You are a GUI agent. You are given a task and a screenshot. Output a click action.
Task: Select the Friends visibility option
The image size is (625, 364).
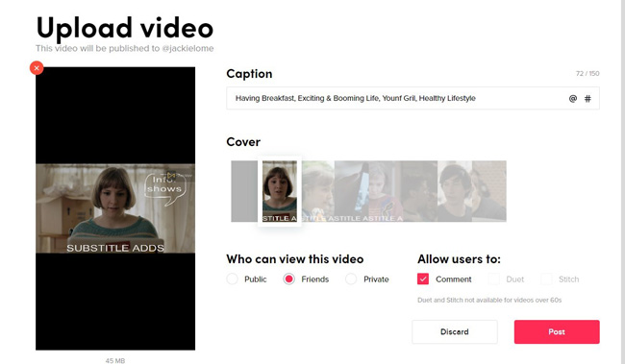289,279
